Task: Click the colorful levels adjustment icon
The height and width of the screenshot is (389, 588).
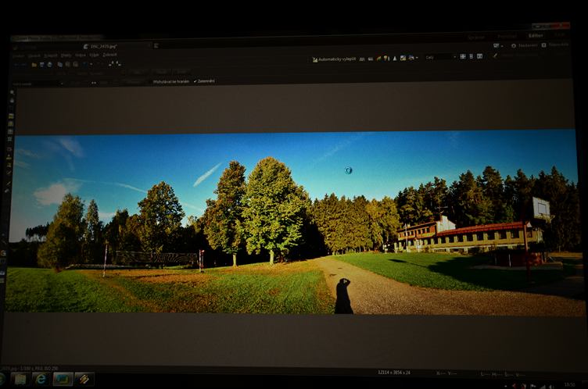Action: (378, 59)
